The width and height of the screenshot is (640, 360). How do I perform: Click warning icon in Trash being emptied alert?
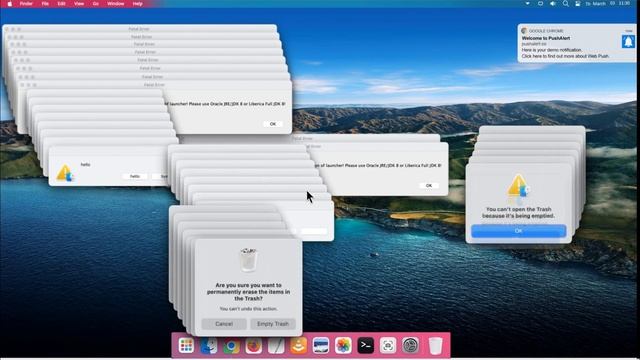tap(518, 186)
